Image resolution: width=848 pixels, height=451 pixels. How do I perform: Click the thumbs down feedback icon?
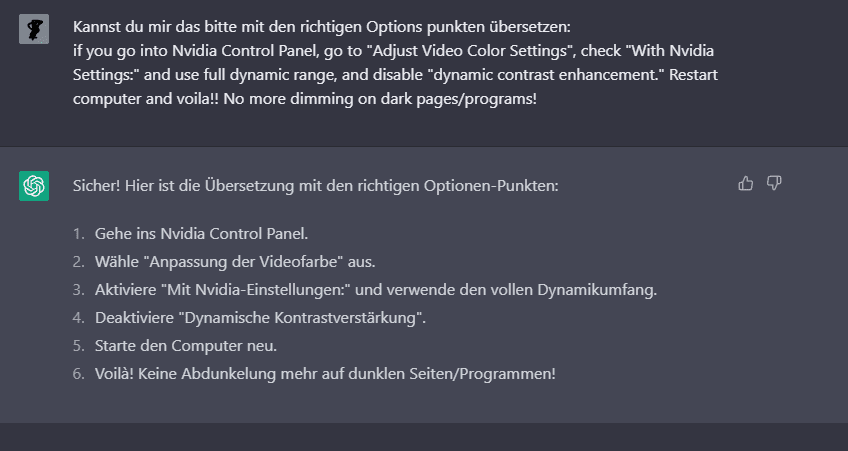click(774, 184)
